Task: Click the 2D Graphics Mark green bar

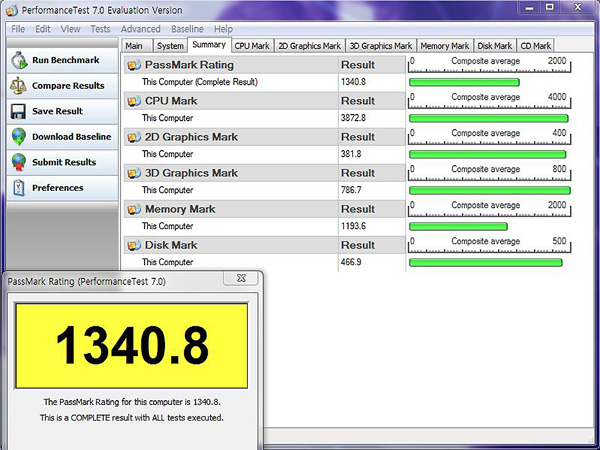Action: [x=488, y=154]
